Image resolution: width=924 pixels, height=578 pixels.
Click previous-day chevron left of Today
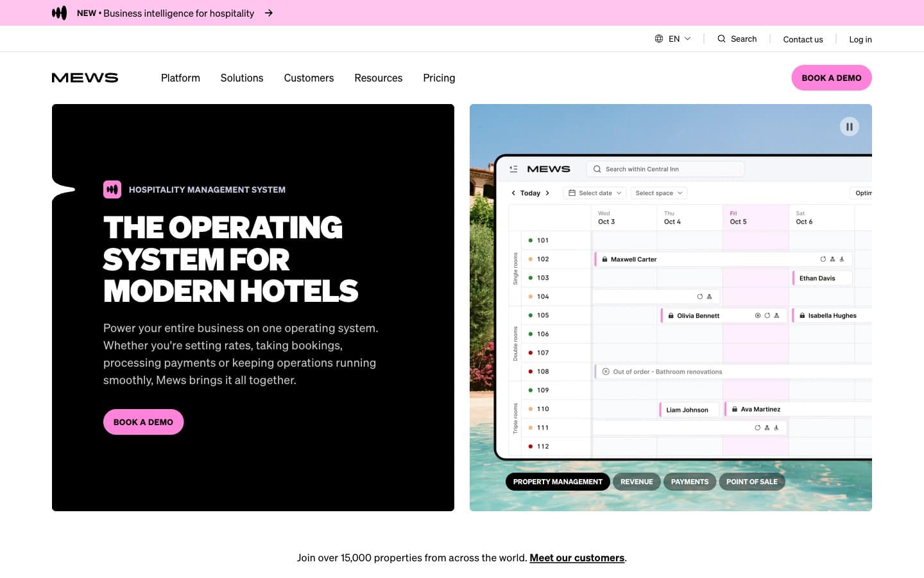point(513,193)
